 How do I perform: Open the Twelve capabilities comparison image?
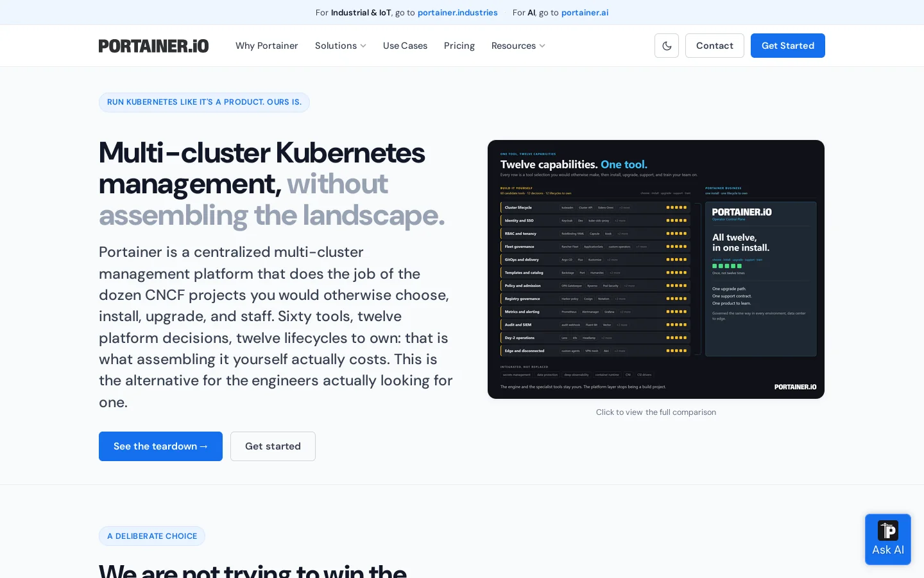coord(656,269)
